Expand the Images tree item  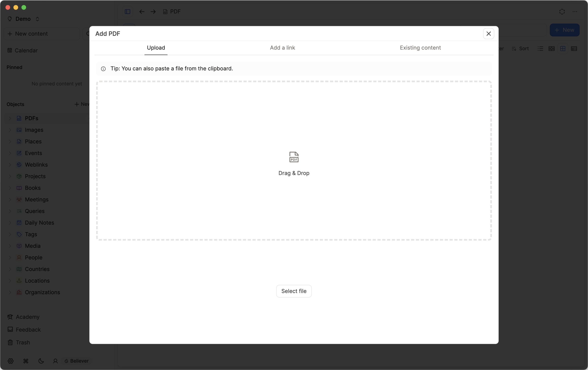click(x=9, y=130)
